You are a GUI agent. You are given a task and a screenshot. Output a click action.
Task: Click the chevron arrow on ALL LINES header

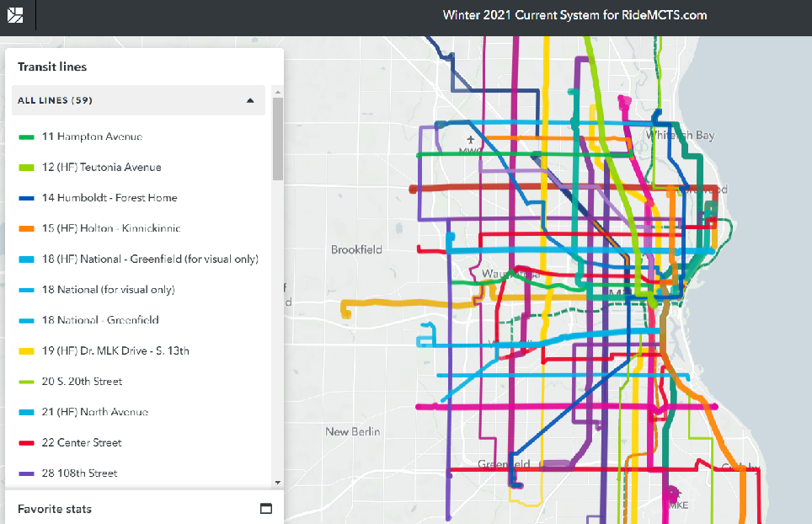pos(249,100)
